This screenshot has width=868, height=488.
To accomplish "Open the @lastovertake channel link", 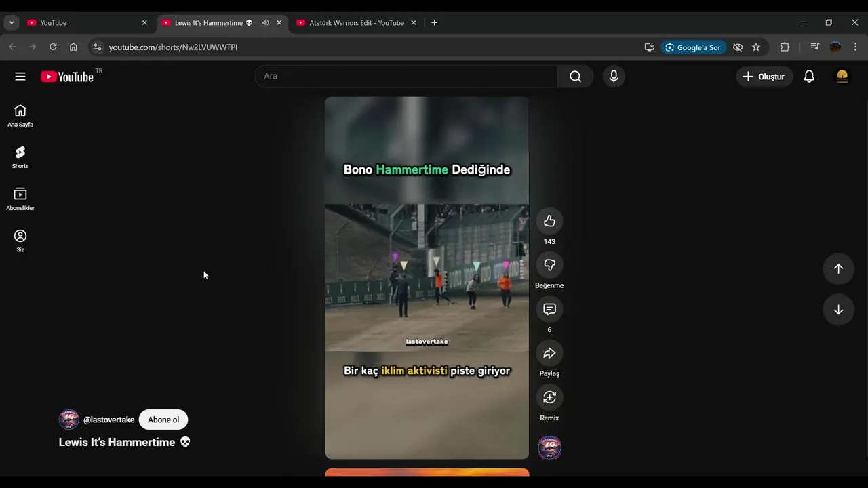I will (x=109, y=420).
